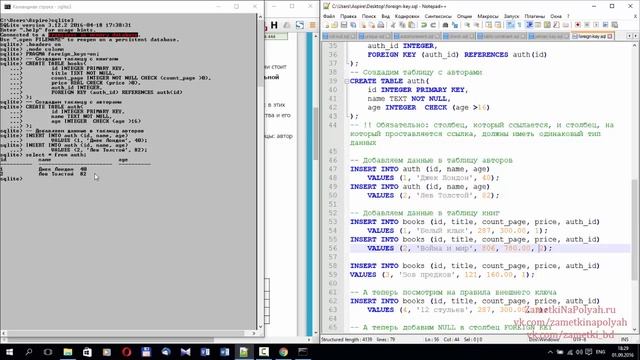
Task: Open the Окна menu in Notepad++
Action: point(556,16)
